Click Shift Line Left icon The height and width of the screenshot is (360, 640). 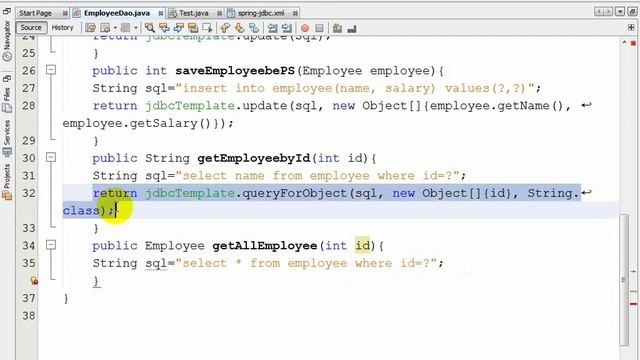click(x=272, y=28)
